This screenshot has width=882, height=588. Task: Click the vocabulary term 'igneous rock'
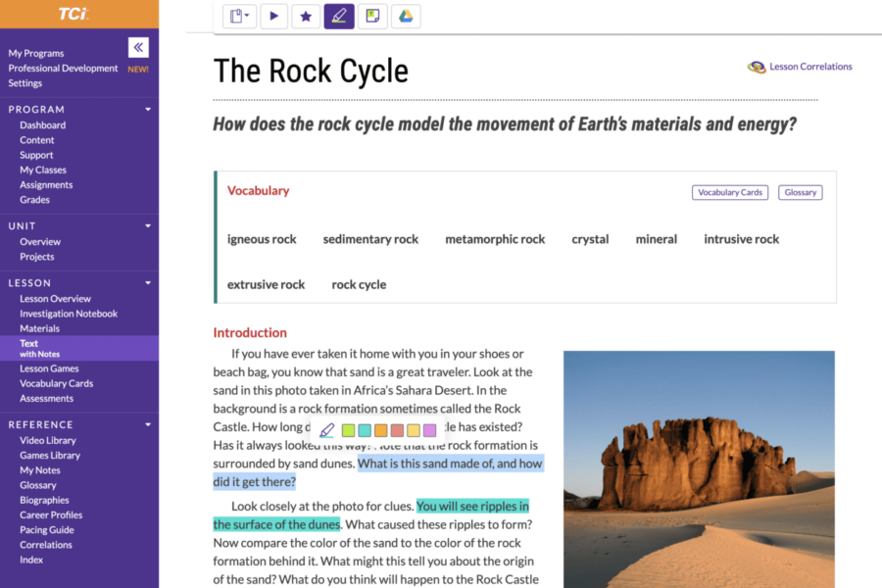point(262,239)
